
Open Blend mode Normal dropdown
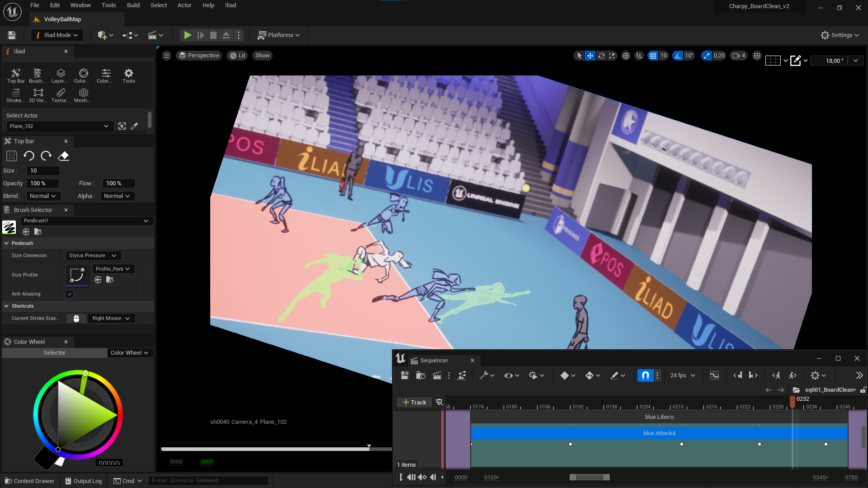(x=43, y=196)
